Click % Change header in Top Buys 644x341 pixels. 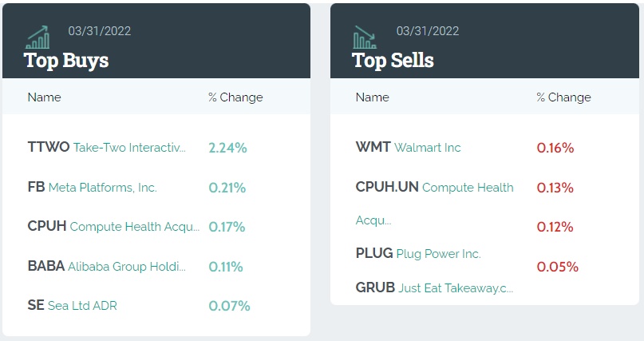click(x=235, y=97)
